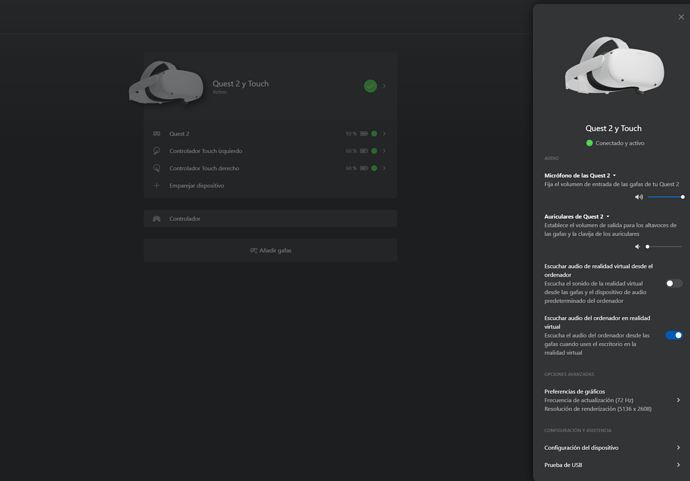Open Prueba de USB
690x481 pixels.
tap(613, 465)
